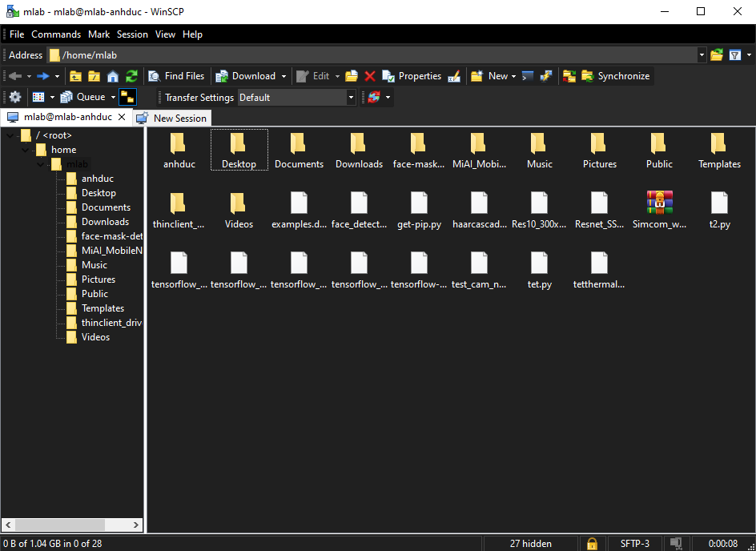756x551 pixels.
Task: Open the back history dropdown arrow
Action: click(x=29, y=76)
